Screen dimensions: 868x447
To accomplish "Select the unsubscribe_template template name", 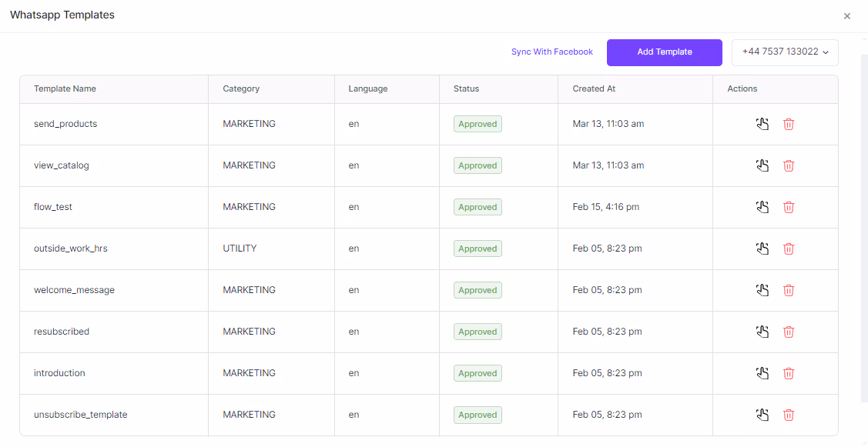I will tap(81, 415).
